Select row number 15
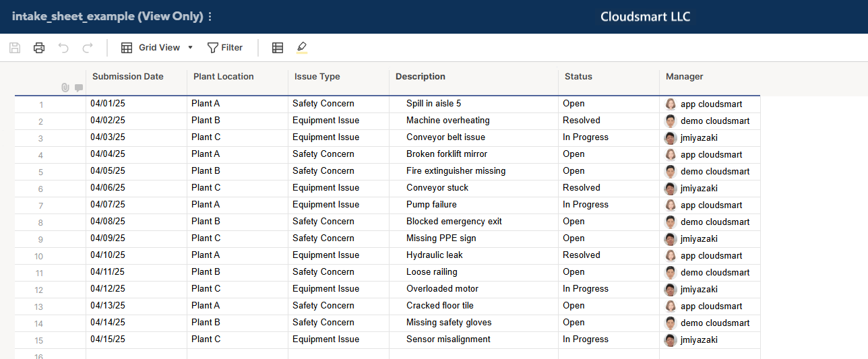Viewport: 868px width, 359px height. pyautogui.click(x=39, y=340)
